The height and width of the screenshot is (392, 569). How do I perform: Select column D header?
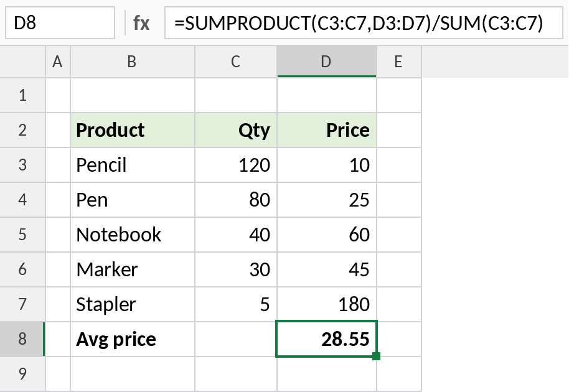[327, 62]
